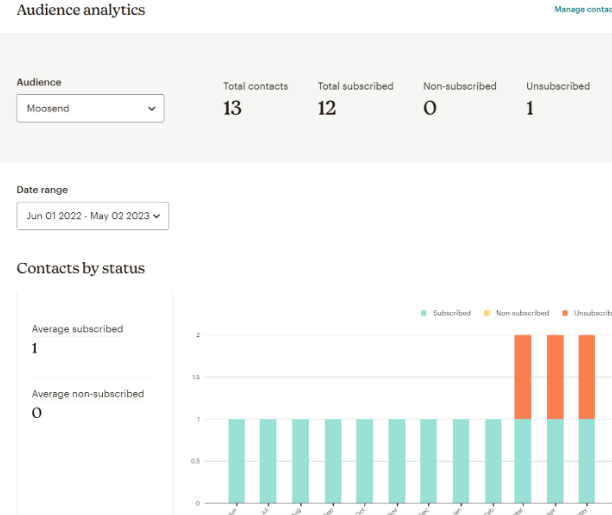This screenshot has height=515, width=612.
Task: Click the Total contacts count of 13
Action: [232, 108]
